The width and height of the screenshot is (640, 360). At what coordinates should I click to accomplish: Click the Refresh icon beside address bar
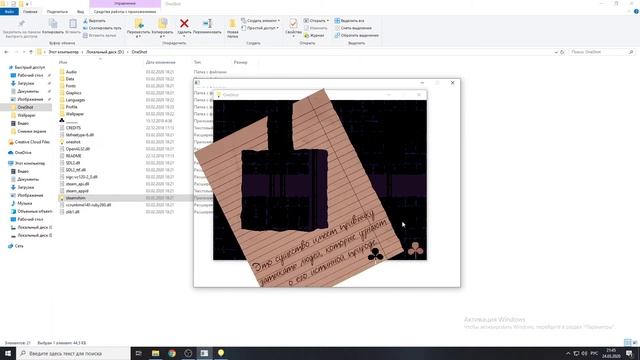pos(562,52)
